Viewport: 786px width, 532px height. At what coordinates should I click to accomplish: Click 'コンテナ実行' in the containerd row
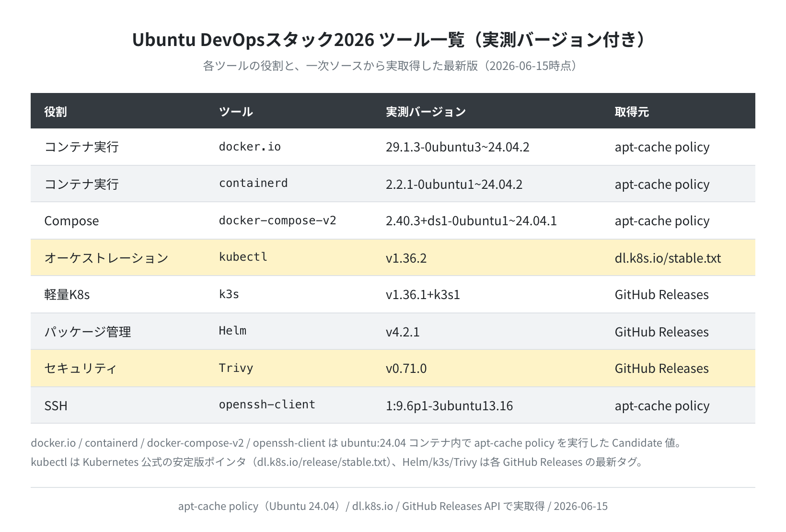coord(81,184)
